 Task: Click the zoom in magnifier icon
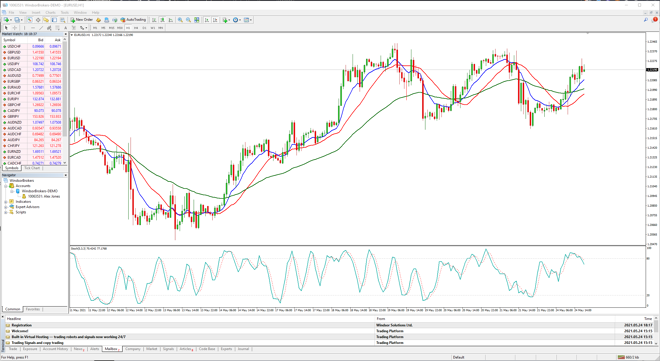coord(180,20)
